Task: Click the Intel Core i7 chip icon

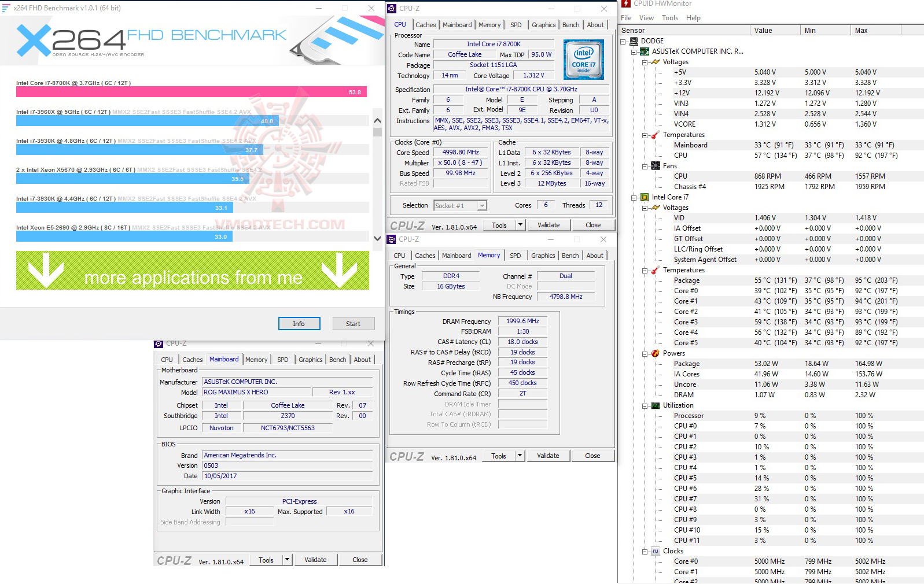Action: [645, 197]
